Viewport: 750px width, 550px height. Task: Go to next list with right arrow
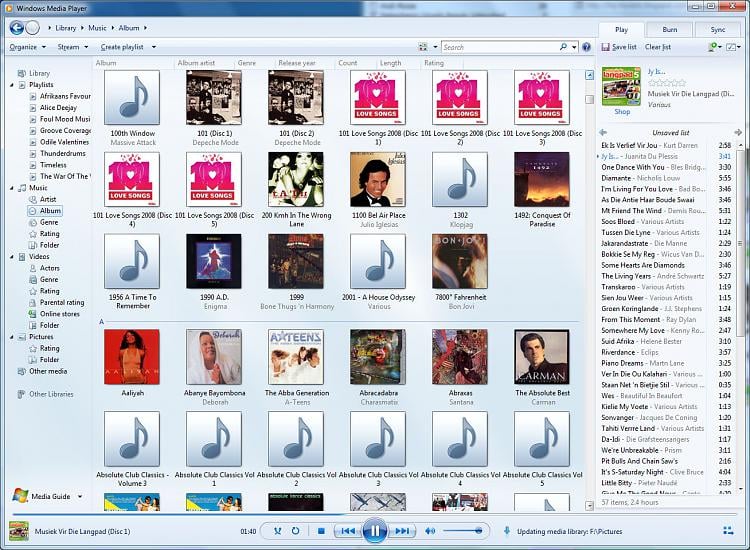point(738,132)
